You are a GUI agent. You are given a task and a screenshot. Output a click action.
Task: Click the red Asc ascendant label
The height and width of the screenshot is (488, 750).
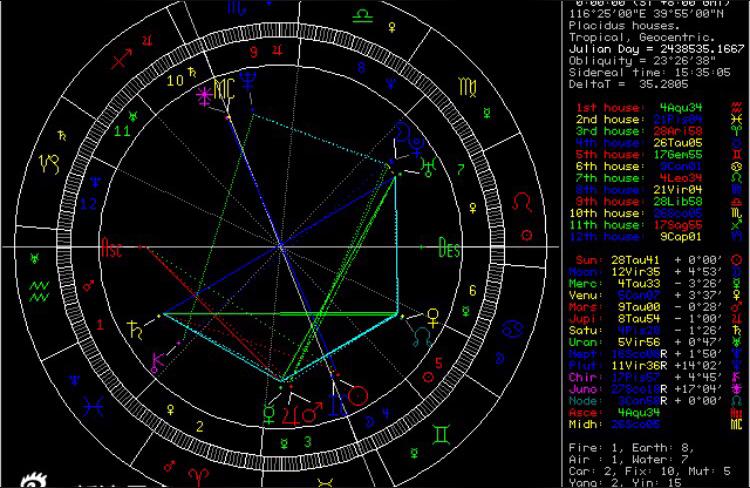tap(111, 247)
